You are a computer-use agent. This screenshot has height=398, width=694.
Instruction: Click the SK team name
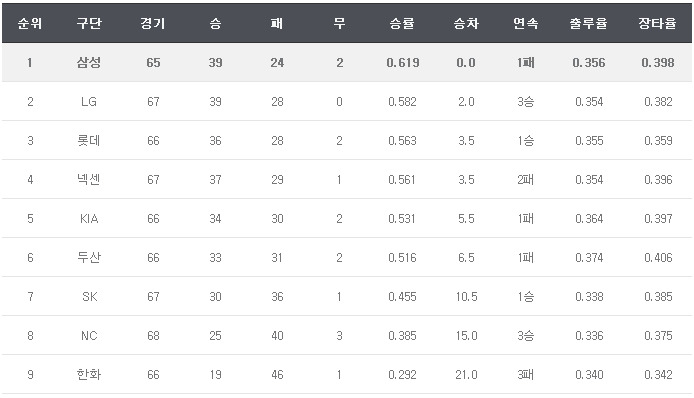pyautogui.click(x=89, y=297)
